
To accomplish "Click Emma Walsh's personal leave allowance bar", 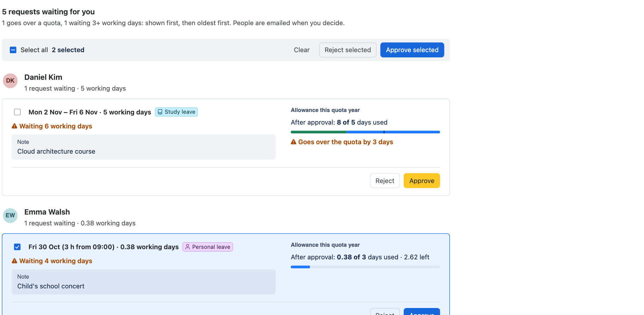I will click(x=365, y=267).
